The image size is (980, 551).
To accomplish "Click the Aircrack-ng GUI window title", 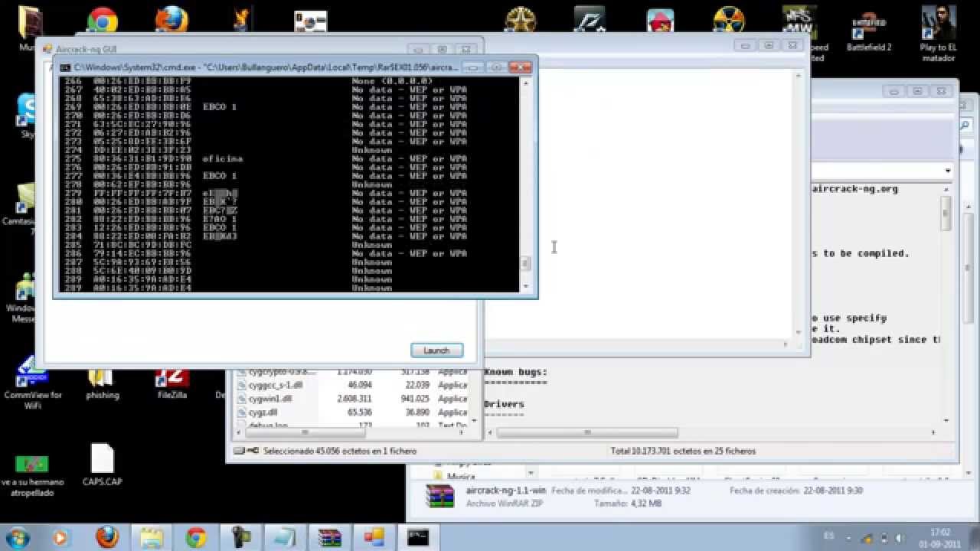I will click(87, 49).
